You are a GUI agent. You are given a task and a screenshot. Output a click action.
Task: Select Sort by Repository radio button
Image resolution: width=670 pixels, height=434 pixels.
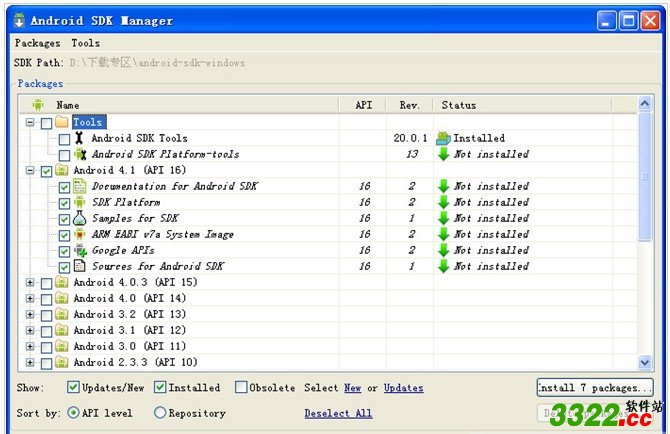160,413
